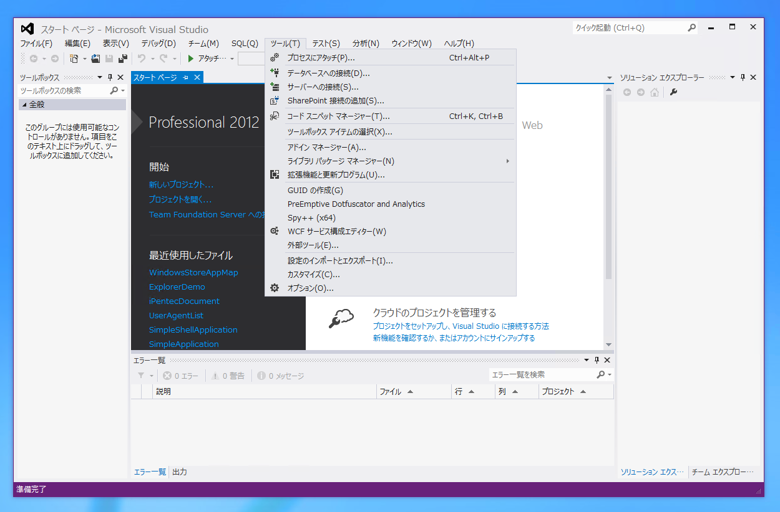
Task: Click the toolbox search magnifier icon
Action: [x=114, y=91]
